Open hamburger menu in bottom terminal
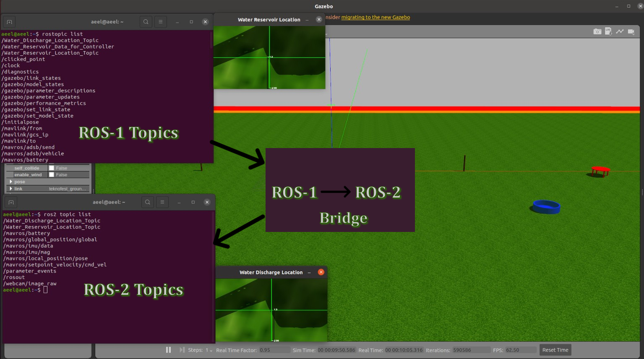Viewport: 644px width, 359px height. click(162, 202)
